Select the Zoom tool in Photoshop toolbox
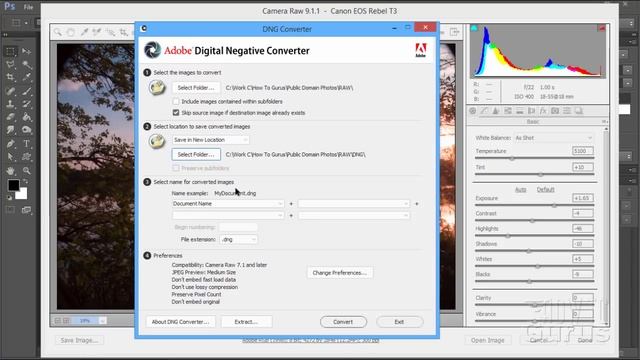 pos(27,170)
